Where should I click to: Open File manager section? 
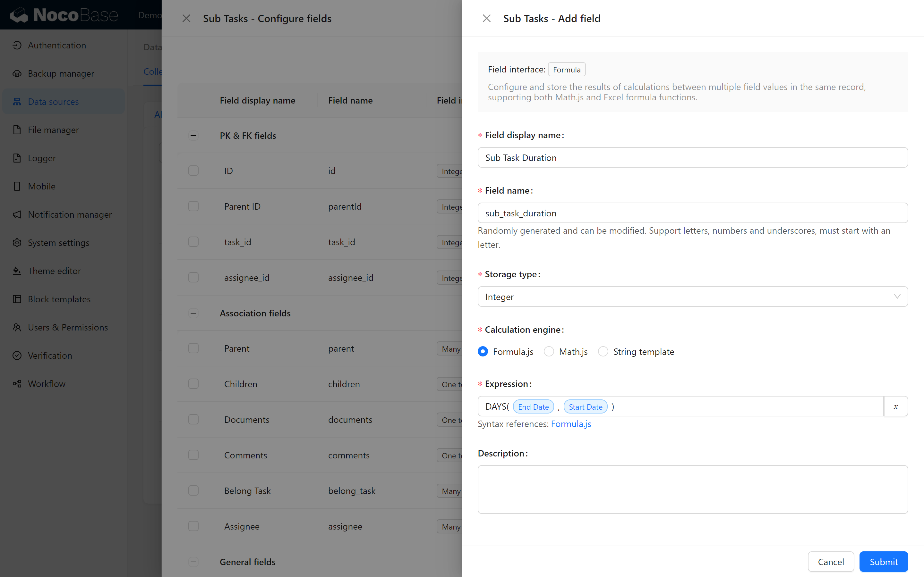53,130
